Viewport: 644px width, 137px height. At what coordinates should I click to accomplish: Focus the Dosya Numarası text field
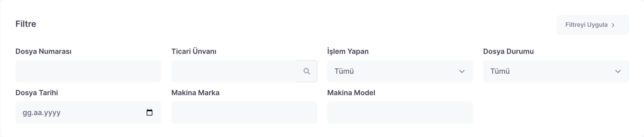pyautogui.click(x=88, y=71)
